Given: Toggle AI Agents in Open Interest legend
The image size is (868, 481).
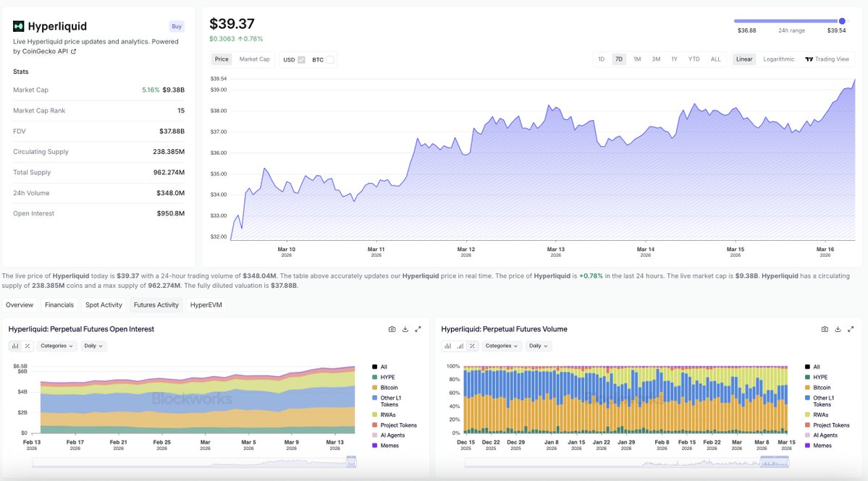Looking at the screenshot, I should (389, 435).
